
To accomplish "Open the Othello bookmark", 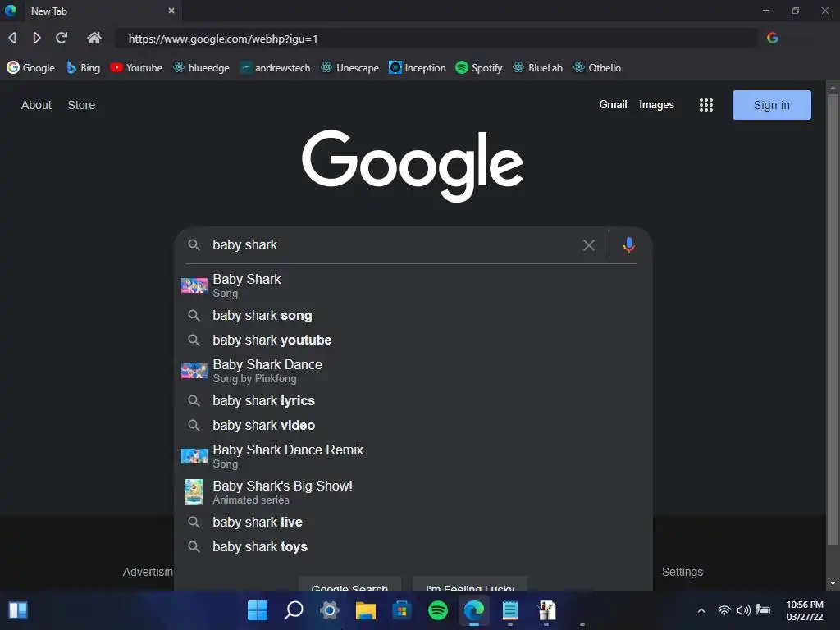I will (597, 67).
